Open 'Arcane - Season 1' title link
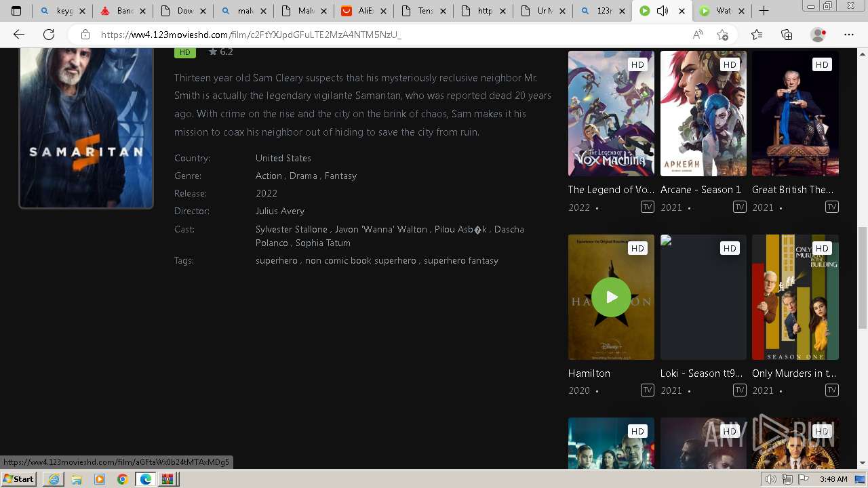Viewport: 868px width, 488px height. tap(701, 190)
